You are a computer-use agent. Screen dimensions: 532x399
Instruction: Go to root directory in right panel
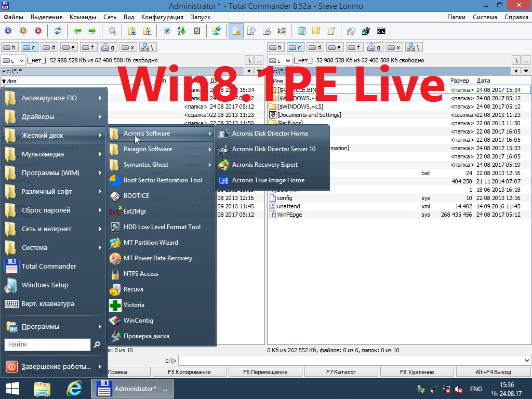pos(516,60)
